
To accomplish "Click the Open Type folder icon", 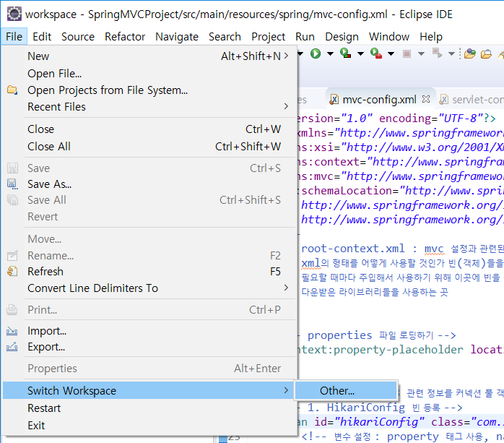I will pyautogui.click(x=469, y=53).
